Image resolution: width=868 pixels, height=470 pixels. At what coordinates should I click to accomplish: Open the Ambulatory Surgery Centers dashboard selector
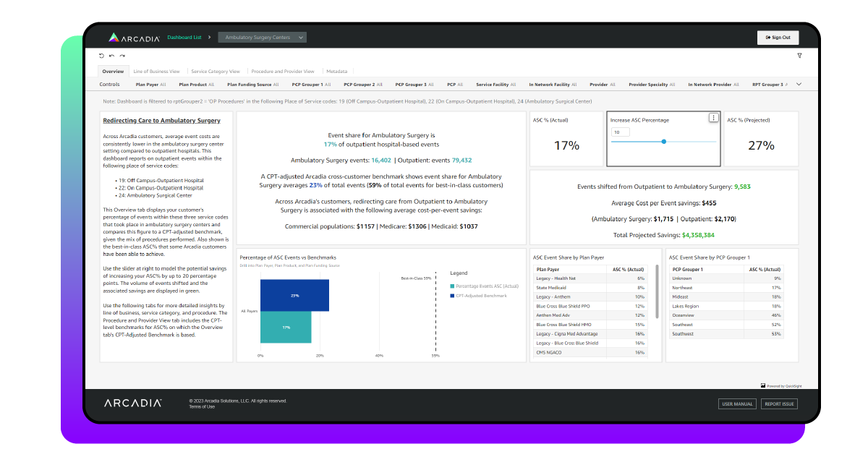click(264, 37)
